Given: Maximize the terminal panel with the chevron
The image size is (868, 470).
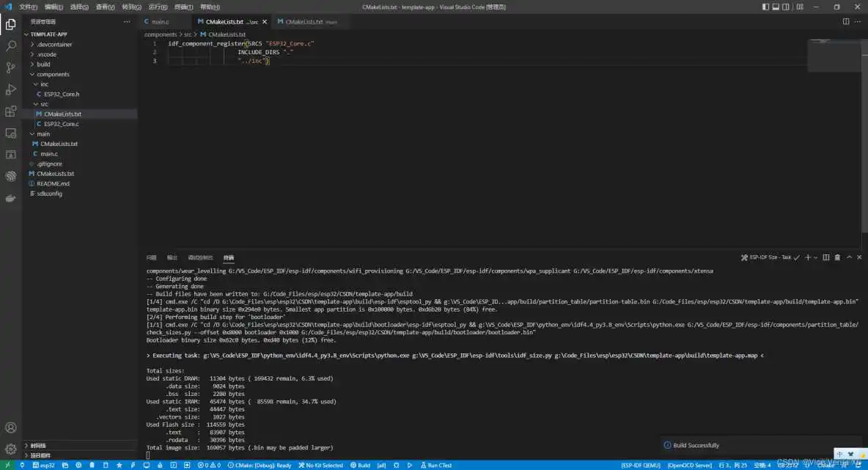Looking at the screenshot, I should tap(849, 257).
